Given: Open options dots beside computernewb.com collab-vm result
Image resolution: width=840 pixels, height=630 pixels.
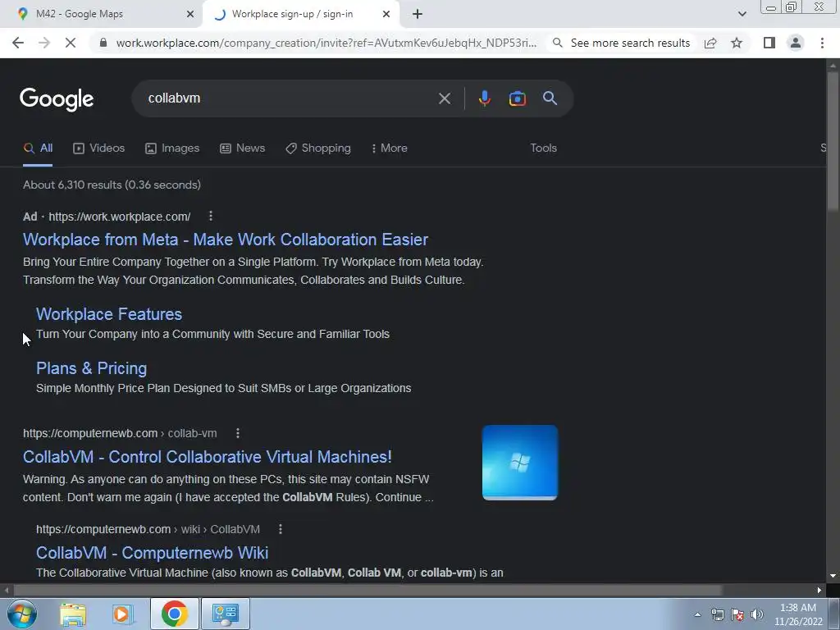Looking at the screenshot, I should tap(238, 433).
